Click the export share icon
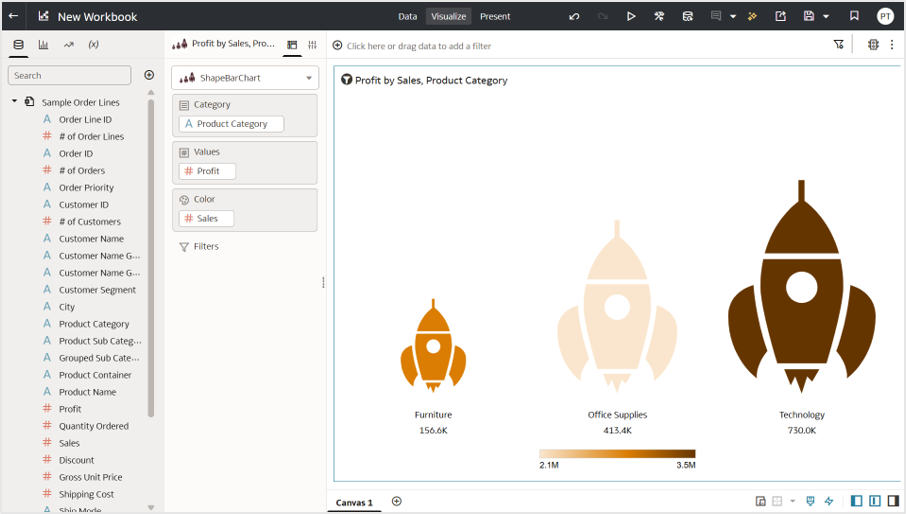 point(781,16)
